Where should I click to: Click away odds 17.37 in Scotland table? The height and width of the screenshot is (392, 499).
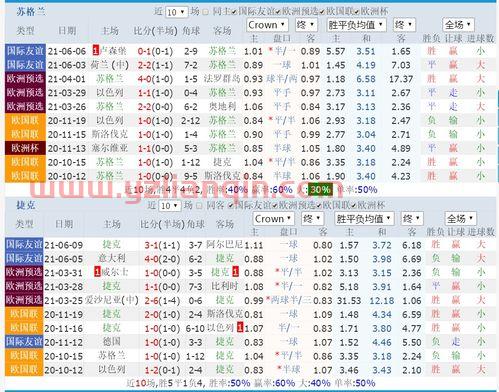pos(401,79)
